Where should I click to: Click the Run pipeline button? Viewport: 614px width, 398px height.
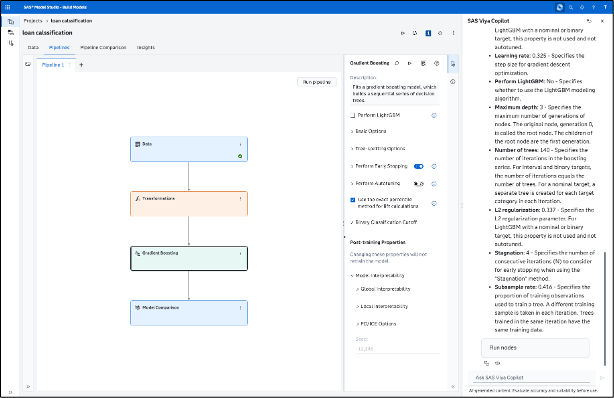(x=317, y=82)
